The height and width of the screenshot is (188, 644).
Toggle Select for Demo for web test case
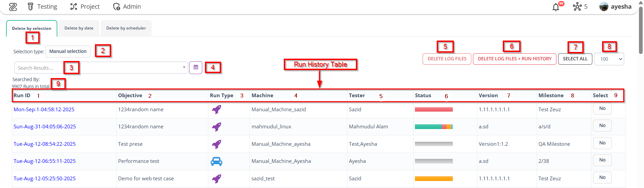click(602, 178)
